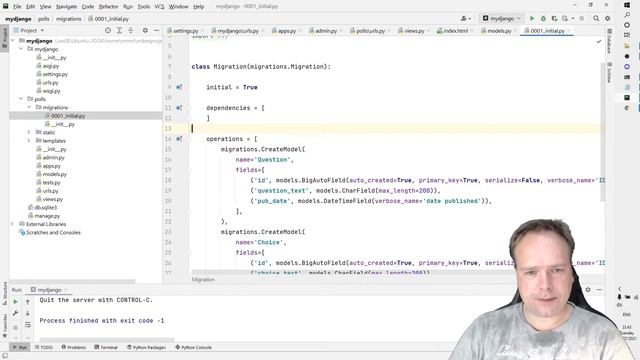Screen dimensions: 640x360
Task: Open the Database side tool window
Action: coord(609,41)
